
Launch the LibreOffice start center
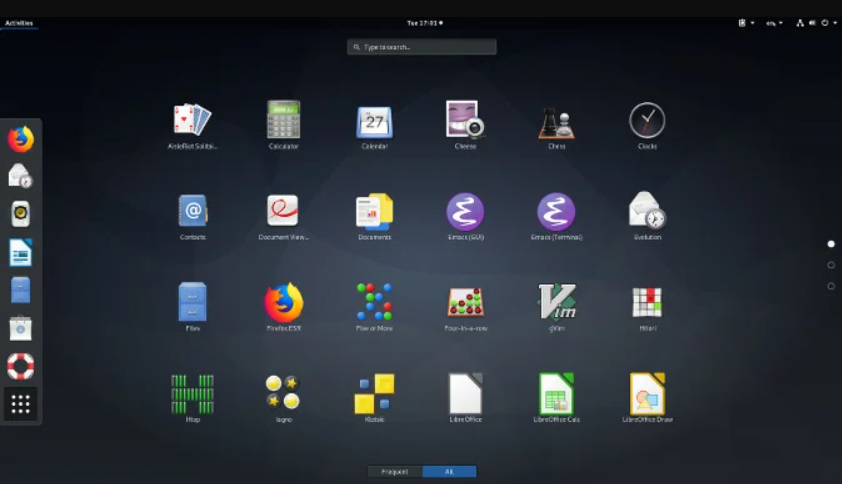click(x=465, y=399)
